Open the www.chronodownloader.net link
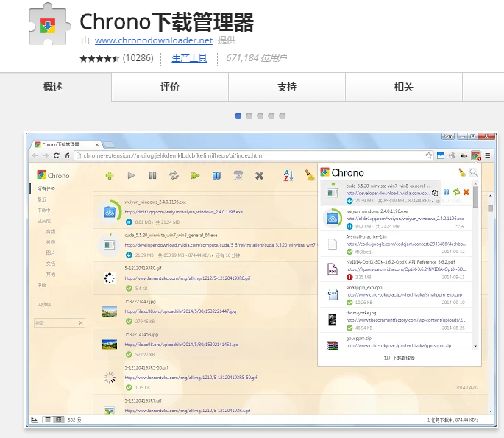Screen dimensions: 504x438 click(x=154, y=40)
